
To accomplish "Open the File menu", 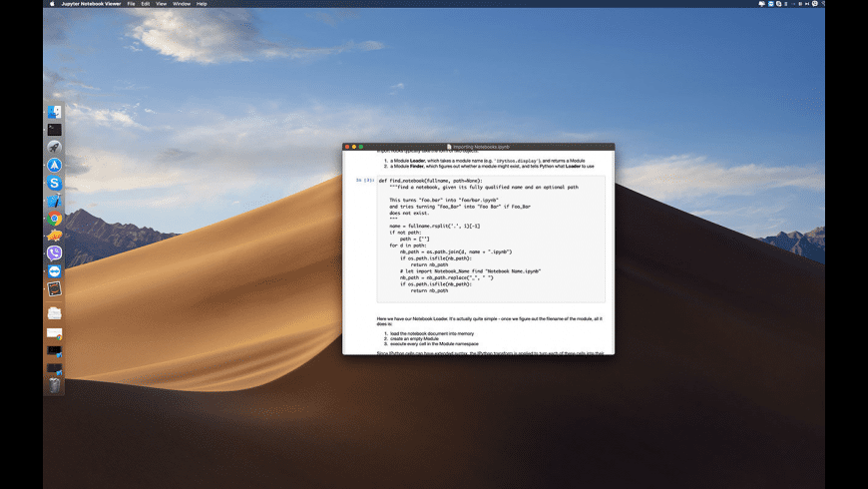I will (x=131, y=4).
